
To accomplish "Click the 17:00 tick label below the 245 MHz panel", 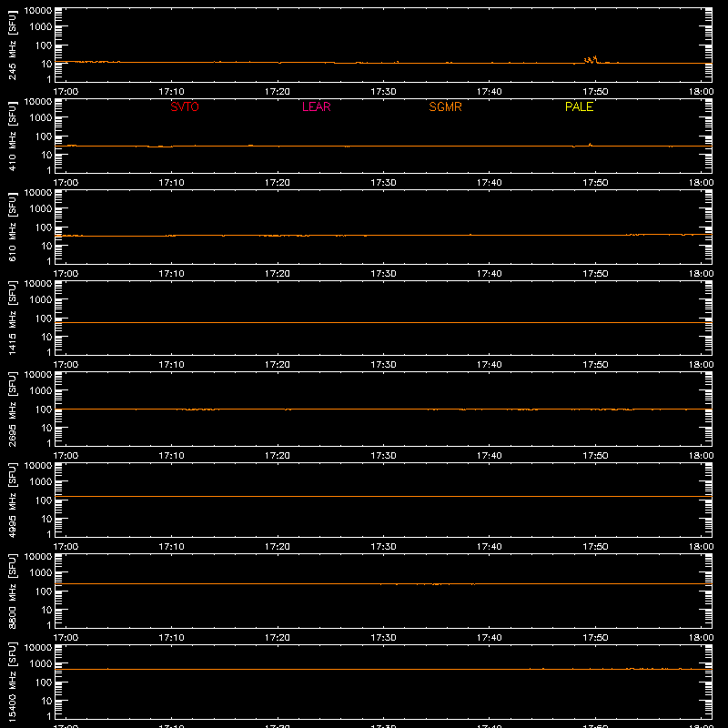I will (66, 92).
